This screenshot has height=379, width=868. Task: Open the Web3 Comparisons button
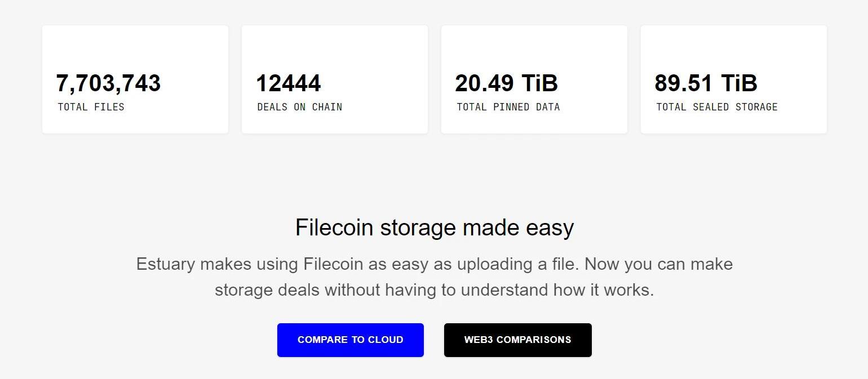517,340
